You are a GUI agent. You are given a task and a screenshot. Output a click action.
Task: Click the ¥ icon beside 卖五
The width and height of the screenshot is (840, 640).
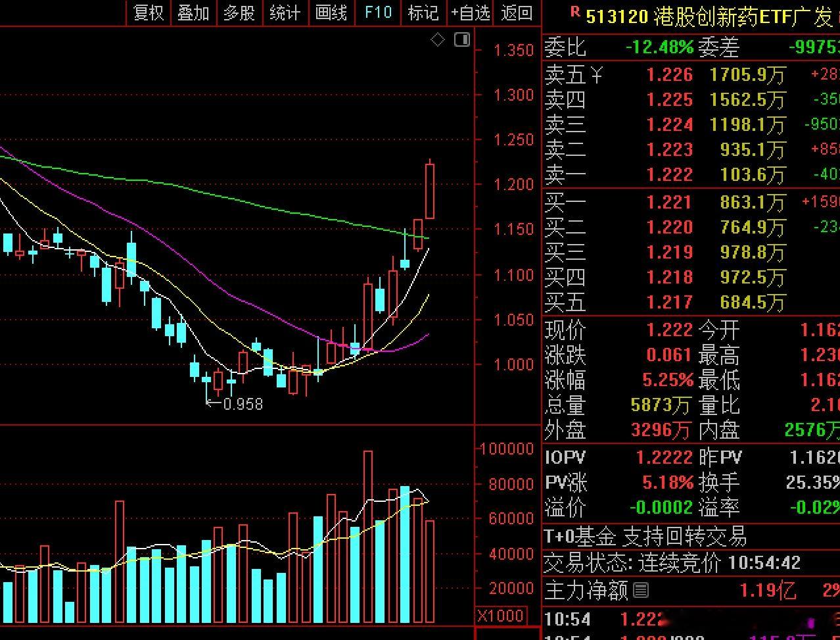pos(597,76)
